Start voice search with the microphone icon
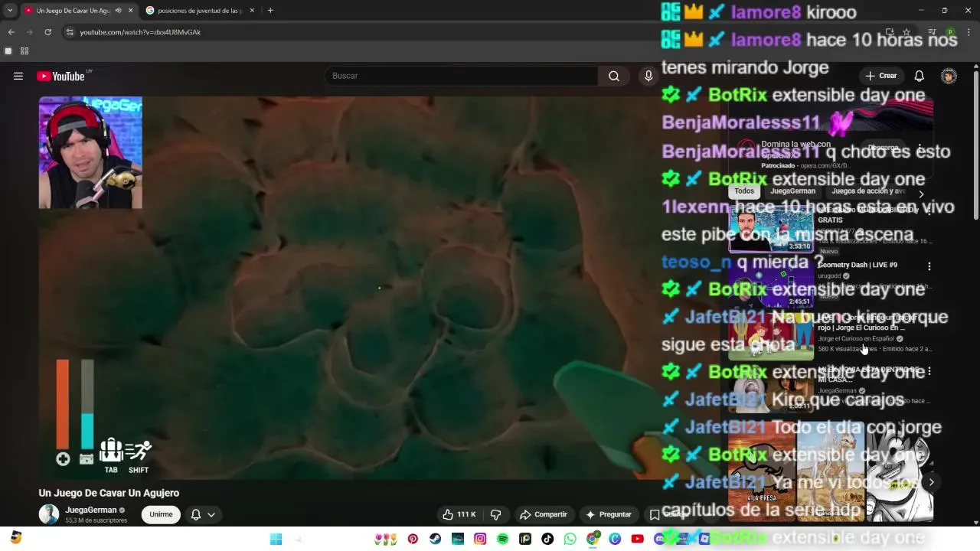The image size is (980, 551). [x=648, y=76]
